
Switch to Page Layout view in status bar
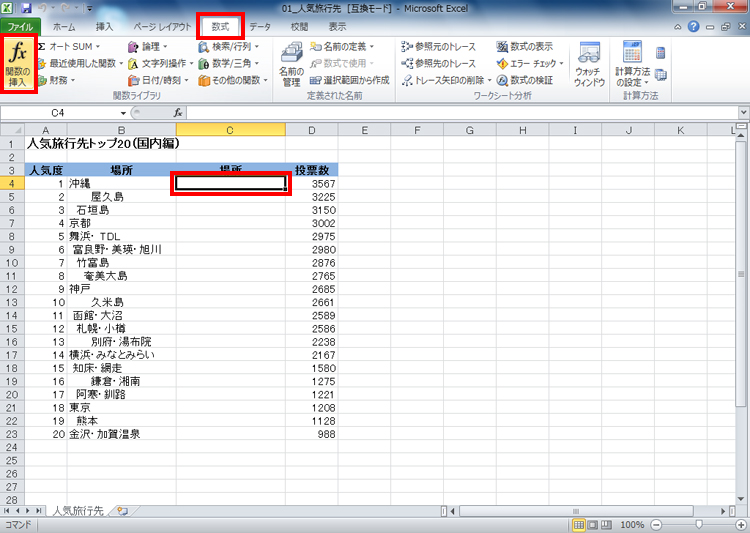(x=593, y=525)
